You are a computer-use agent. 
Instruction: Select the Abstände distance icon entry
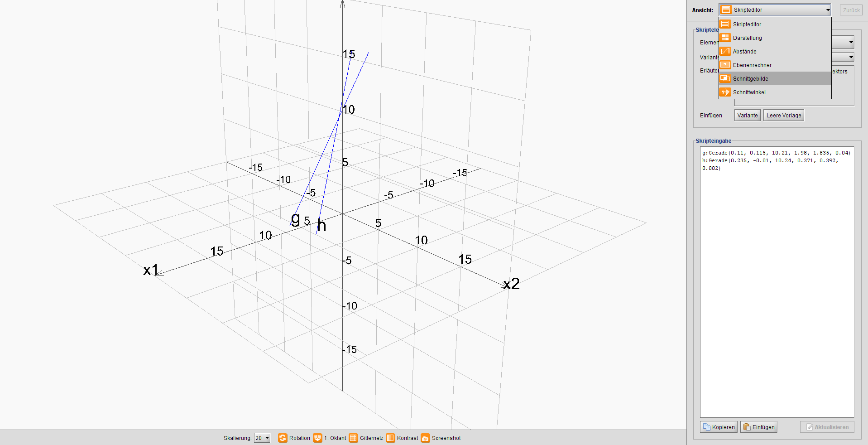[x=725, y=52]
